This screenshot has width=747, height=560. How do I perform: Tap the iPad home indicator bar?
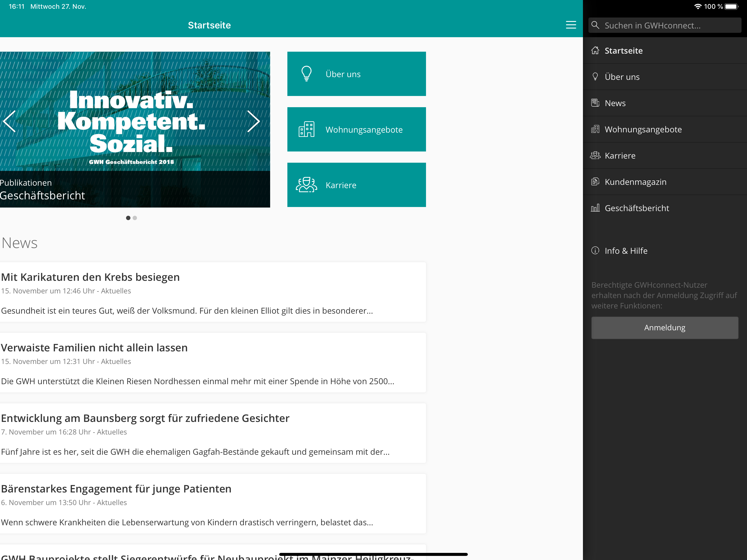(x=373, y=554)
